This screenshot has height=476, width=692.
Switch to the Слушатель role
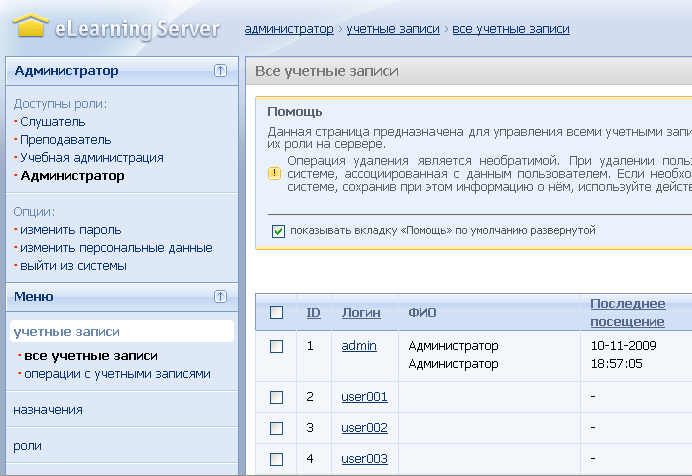(53, 122)
